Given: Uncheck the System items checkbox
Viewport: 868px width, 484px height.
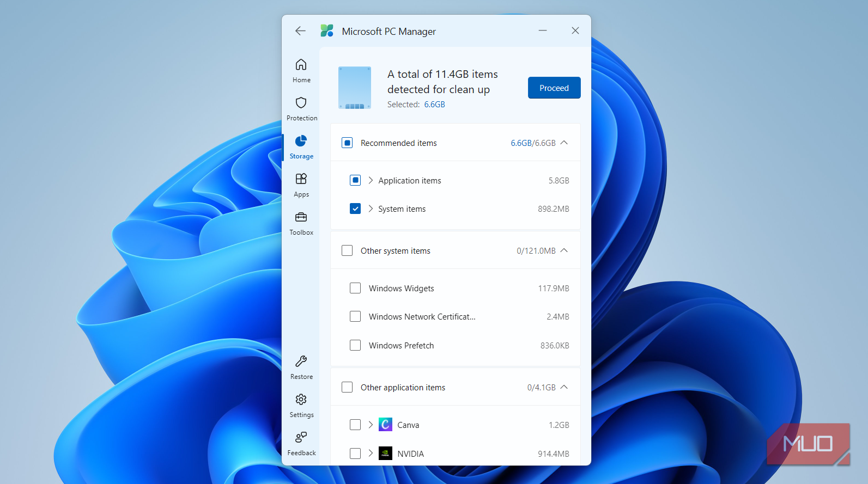Looking at the screenshot, I should pyautogui.click(x=355, y=209).
